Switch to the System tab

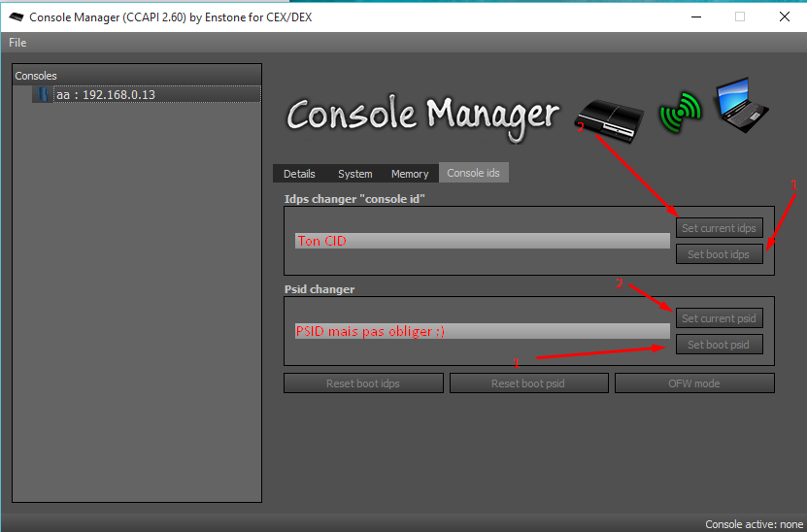(355, 174)
